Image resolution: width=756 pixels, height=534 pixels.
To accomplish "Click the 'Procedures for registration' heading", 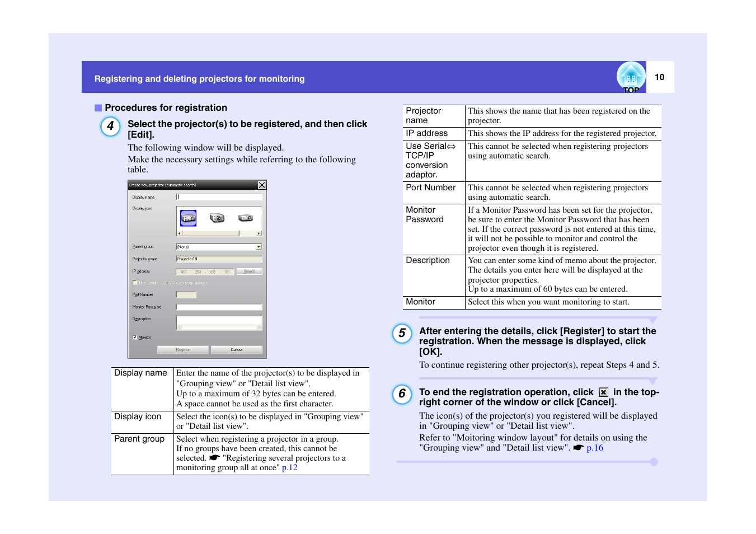I will (166, 107).
